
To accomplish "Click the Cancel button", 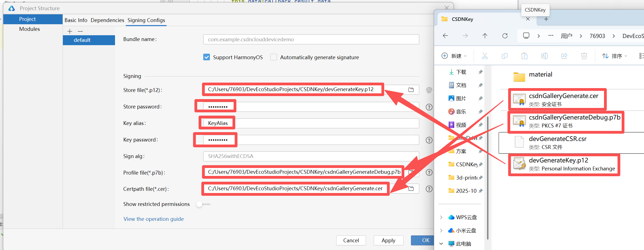I will coord(351,240).
